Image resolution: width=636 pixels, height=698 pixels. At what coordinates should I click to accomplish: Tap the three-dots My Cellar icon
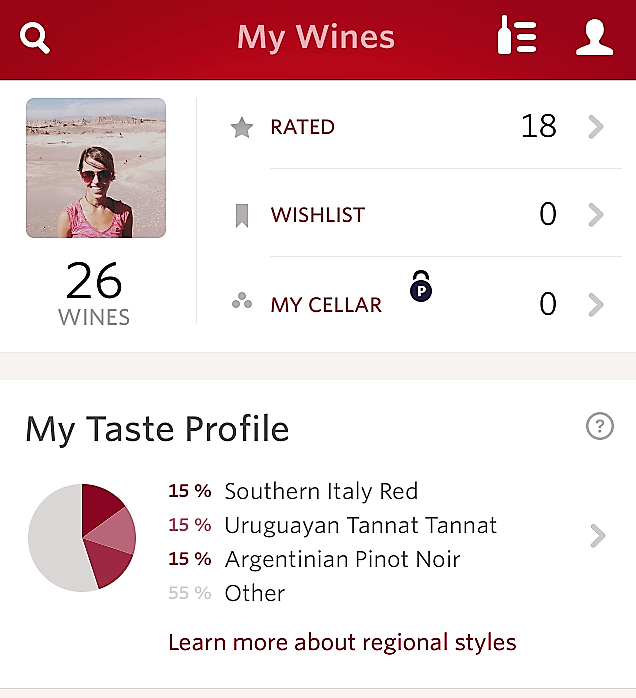tap(242, 302)
